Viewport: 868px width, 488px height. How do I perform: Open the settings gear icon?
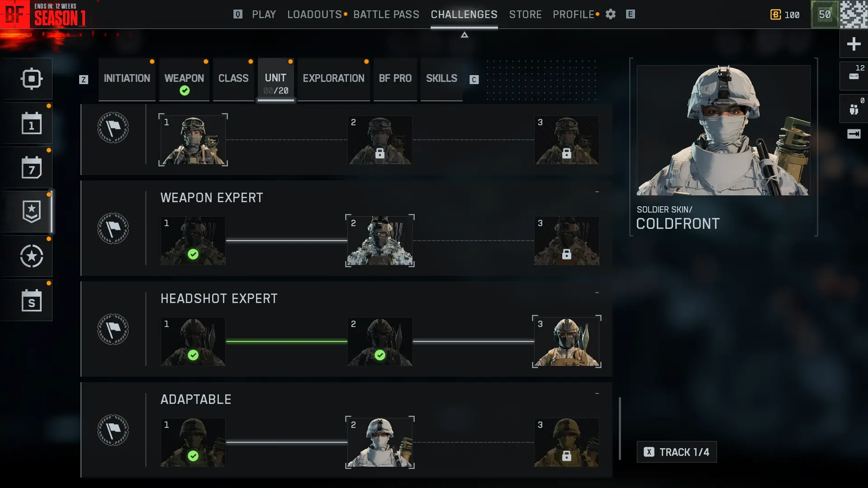[x=610, y=14]
